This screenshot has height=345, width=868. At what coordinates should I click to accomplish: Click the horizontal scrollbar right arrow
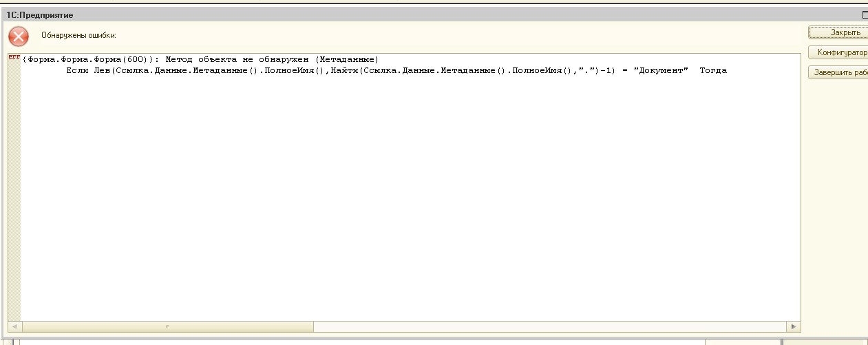pos(794,326)
